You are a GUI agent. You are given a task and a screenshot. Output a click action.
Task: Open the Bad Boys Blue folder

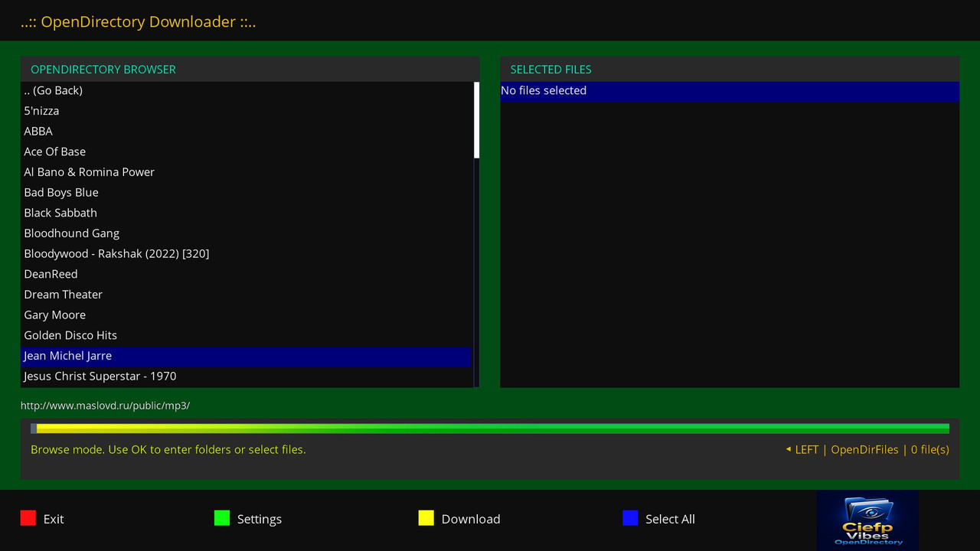coord(246,192)
